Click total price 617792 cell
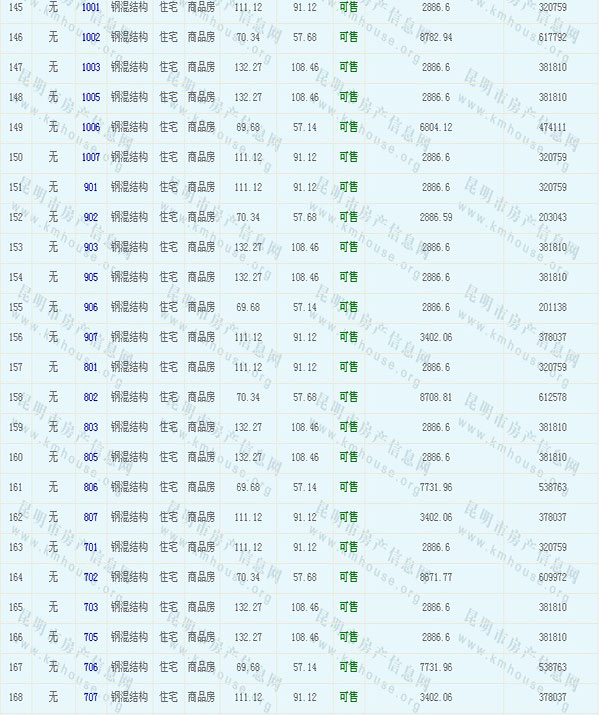Viewport: 600px width, 715px height. click(x=552, y=37)
